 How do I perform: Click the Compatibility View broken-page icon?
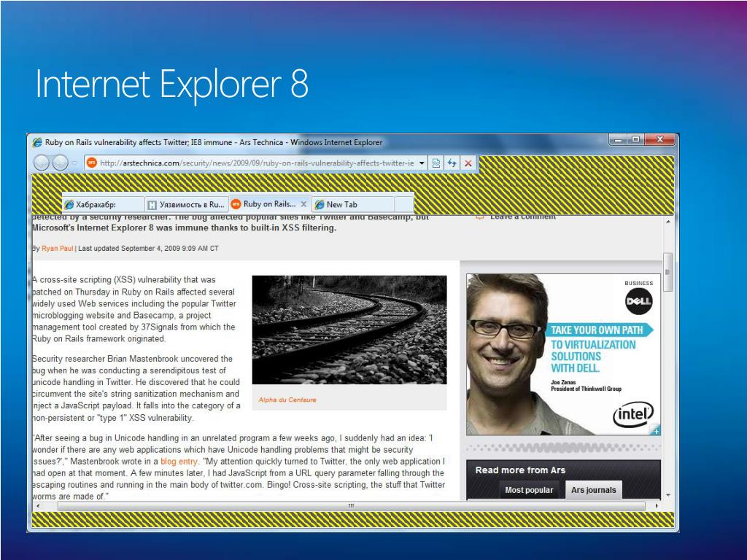436,163
